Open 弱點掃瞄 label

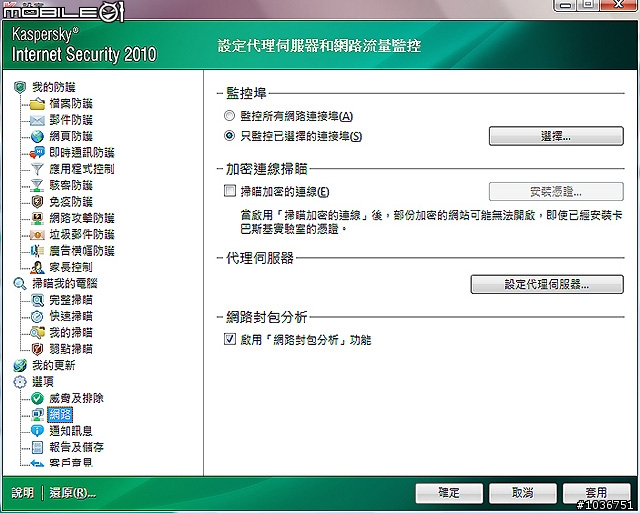tap(71, 349)
